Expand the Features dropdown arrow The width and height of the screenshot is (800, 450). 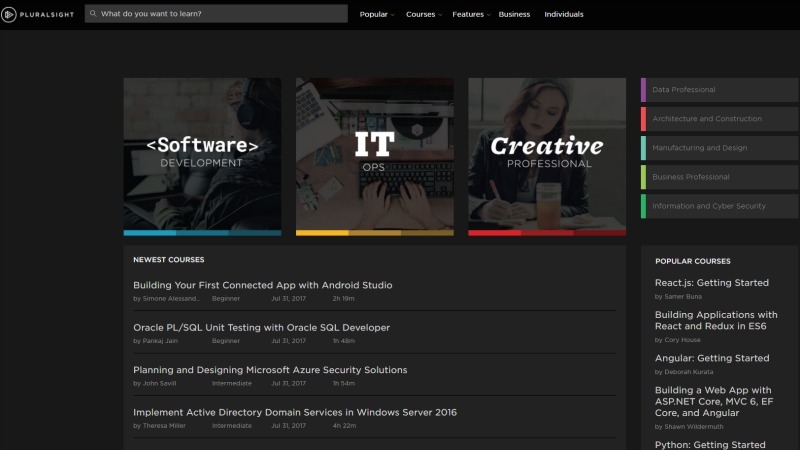488,15
